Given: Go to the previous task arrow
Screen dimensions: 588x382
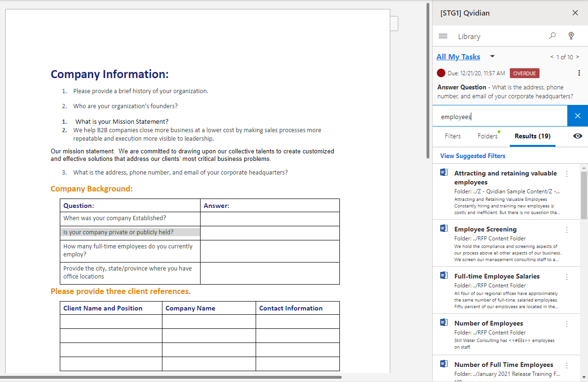Looking at the screenshot, I should (x=552, y=57).
